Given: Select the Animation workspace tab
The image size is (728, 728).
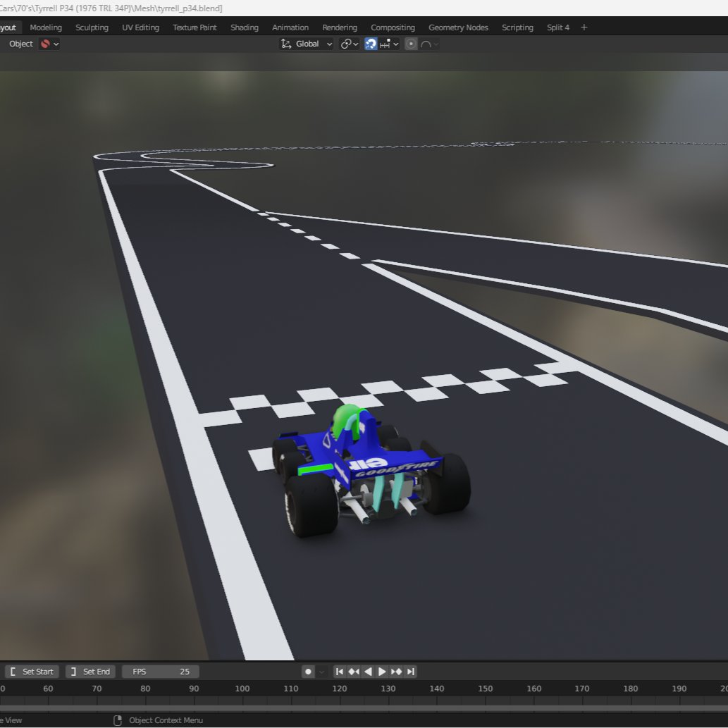Looking at the screenshot, I should (x=290, y=27).
